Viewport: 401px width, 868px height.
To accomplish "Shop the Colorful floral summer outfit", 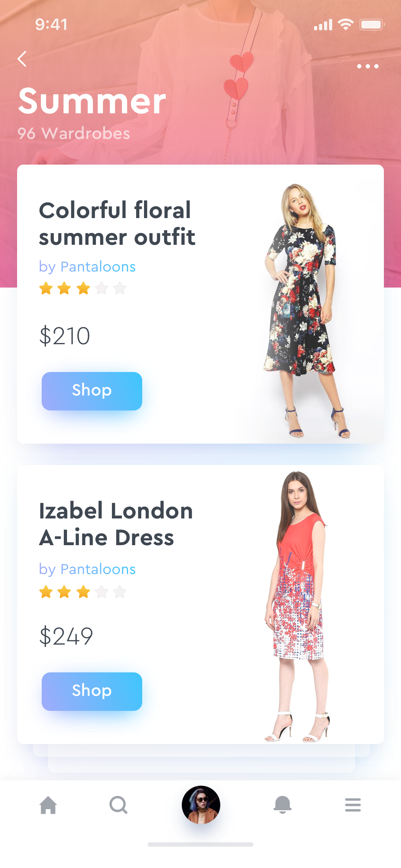I will click(x=92, y=391).
